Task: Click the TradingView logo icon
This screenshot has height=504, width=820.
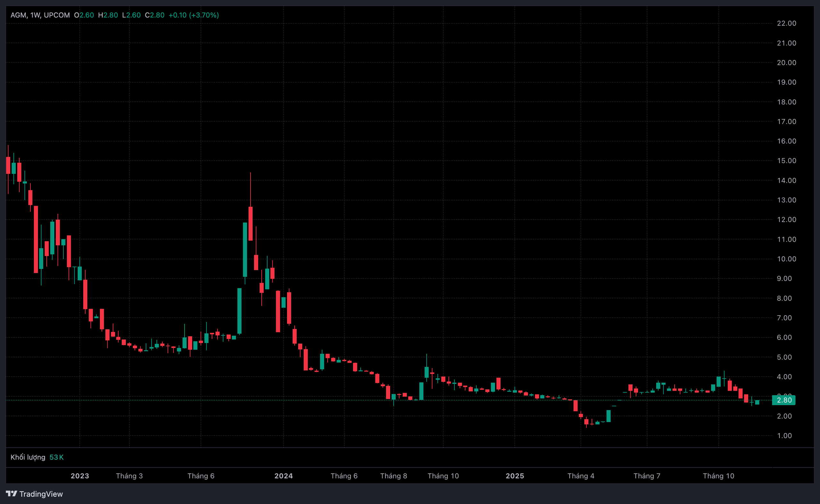Action: (11, 493)
